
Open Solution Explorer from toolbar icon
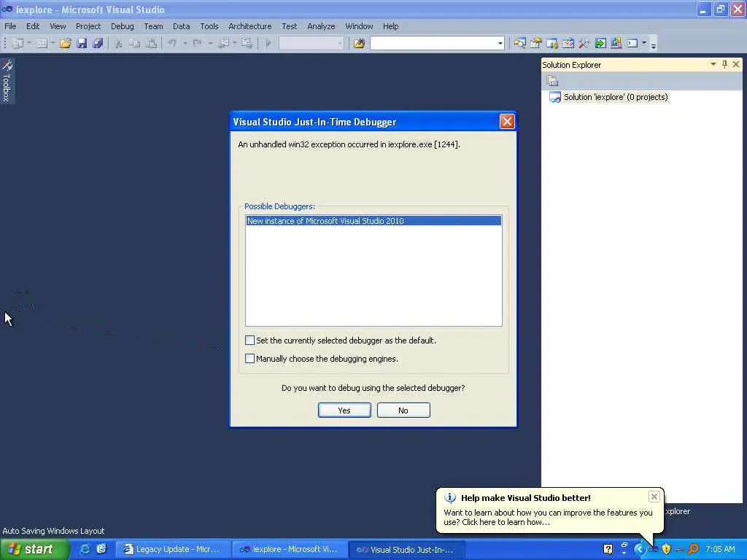[x=519, y=43]
